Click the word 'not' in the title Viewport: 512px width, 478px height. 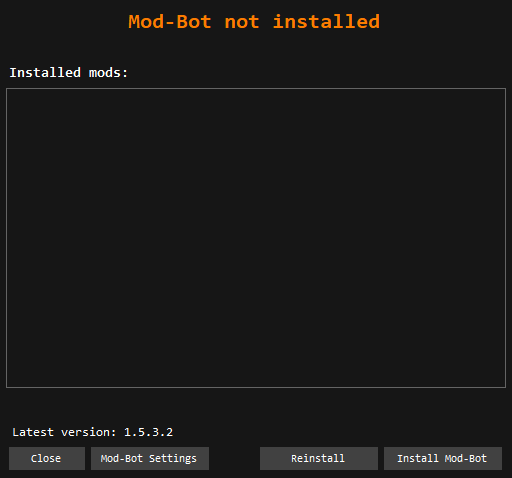click(242, 23)
